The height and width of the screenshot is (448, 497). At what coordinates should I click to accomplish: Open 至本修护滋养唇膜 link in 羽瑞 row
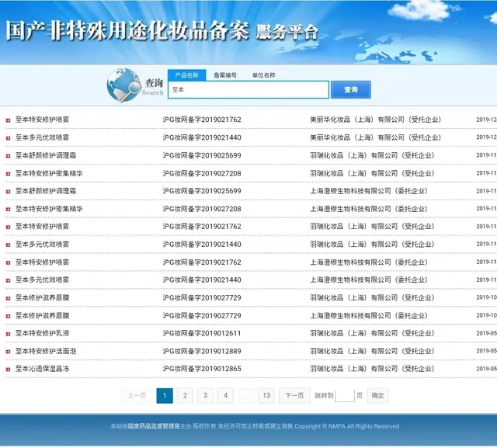[x=42, y=298]
